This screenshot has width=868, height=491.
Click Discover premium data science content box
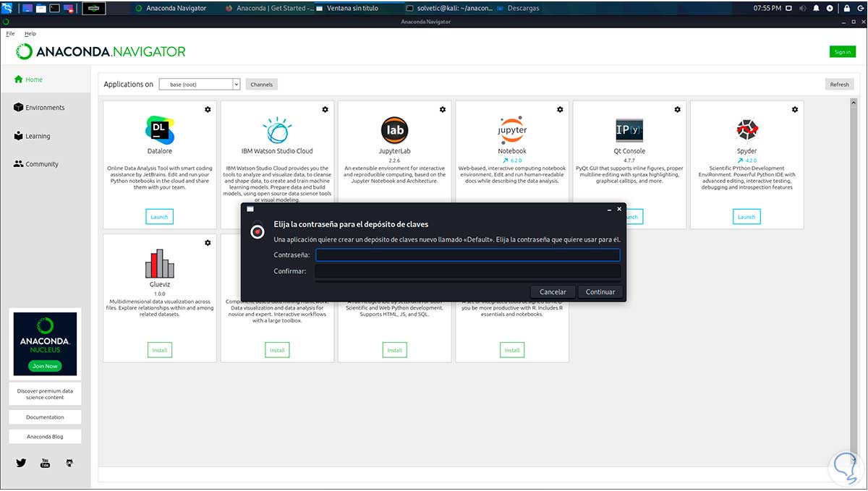click(45, 394)
